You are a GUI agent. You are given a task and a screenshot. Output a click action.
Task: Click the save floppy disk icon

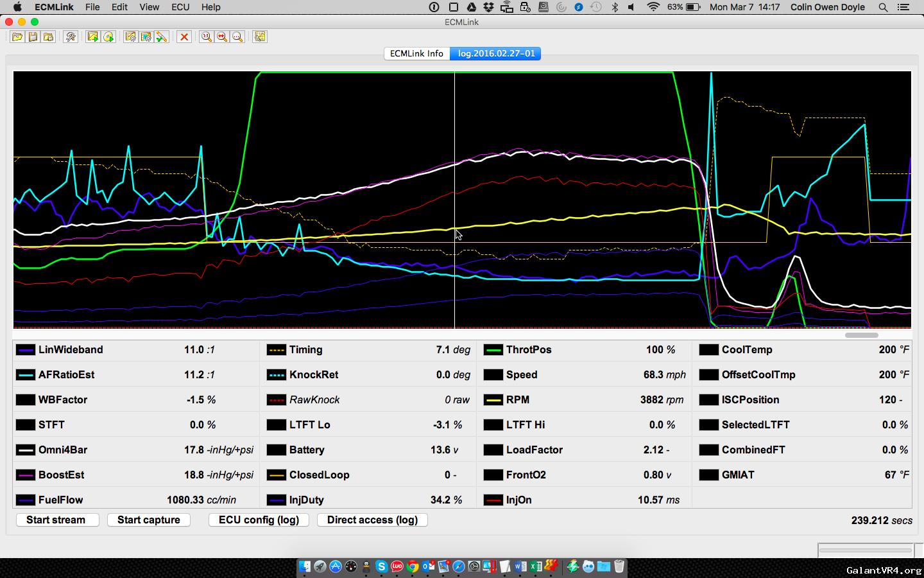(33, 37)
